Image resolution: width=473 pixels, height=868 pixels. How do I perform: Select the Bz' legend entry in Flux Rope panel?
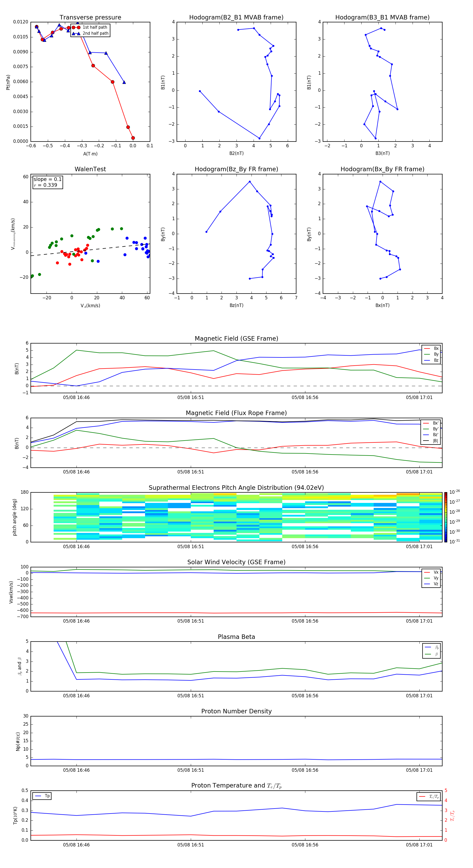(x=431, y=435)
